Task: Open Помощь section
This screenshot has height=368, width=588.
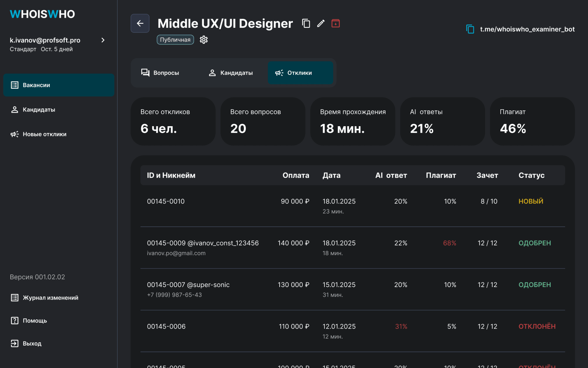Action: pos(29,320)
